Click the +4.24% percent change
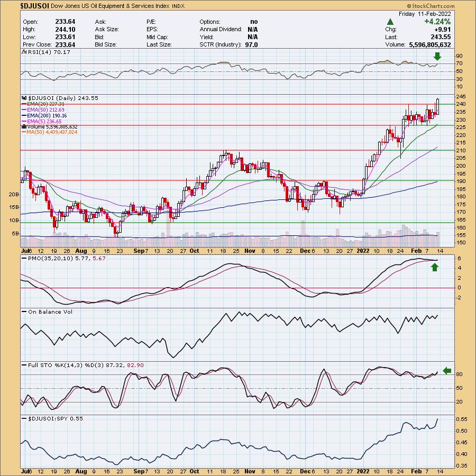This screenshot has height=476, width=476. pos(437,22)
